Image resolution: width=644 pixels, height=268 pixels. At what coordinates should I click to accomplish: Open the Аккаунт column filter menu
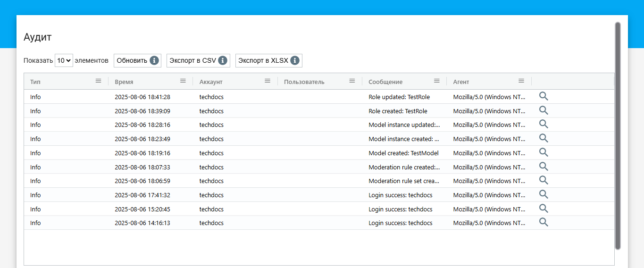coord(268,81)
